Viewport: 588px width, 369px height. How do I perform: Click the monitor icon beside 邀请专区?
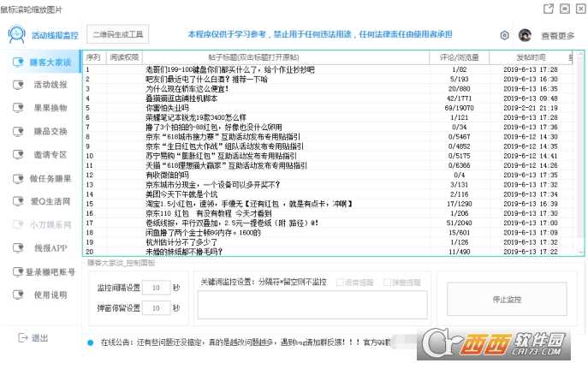coord(19,155)
